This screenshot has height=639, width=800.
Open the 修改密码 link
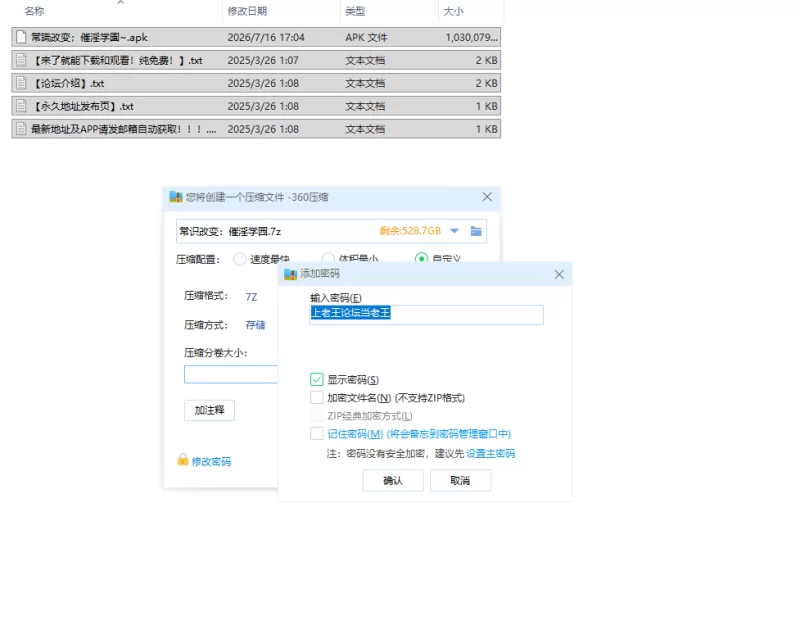coord(211,461)
